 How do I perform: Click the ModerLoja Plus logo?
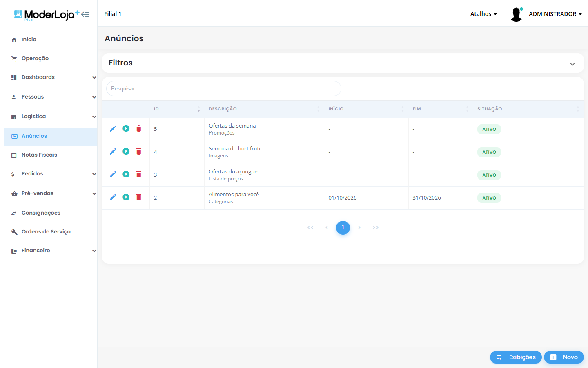pos(47,15)
